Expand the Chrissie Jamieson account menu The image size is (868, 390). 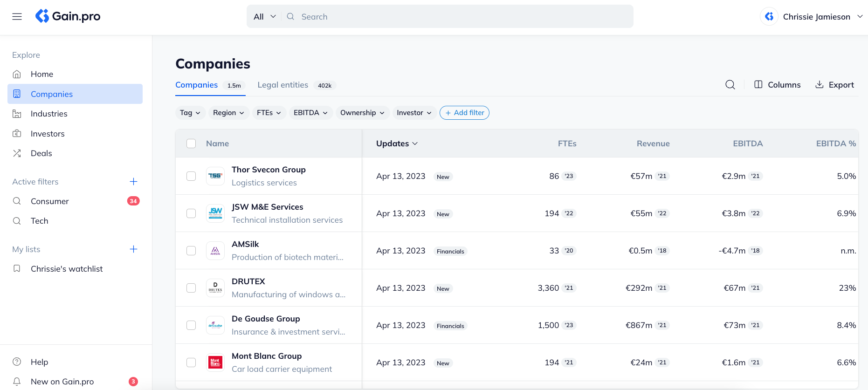click(860, 16)
